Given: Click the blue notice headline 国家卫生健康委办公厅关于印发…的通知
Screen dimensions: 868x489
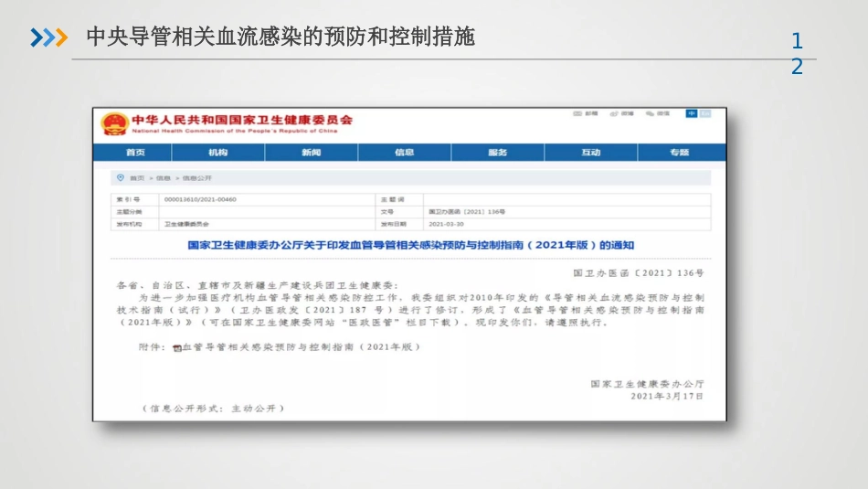Looking at the screenshot, I should 410,245.
